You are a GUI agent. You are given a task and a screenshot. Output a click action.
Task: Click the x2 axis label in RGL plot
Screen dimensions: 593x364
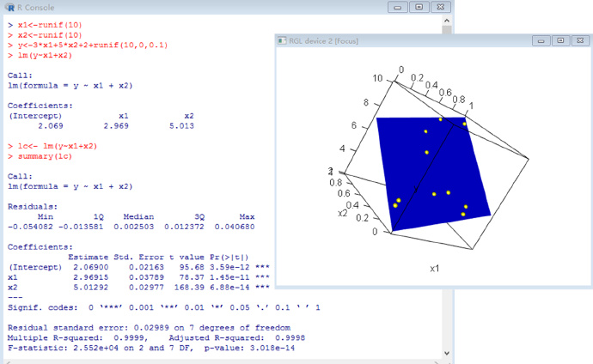[342, 213]
